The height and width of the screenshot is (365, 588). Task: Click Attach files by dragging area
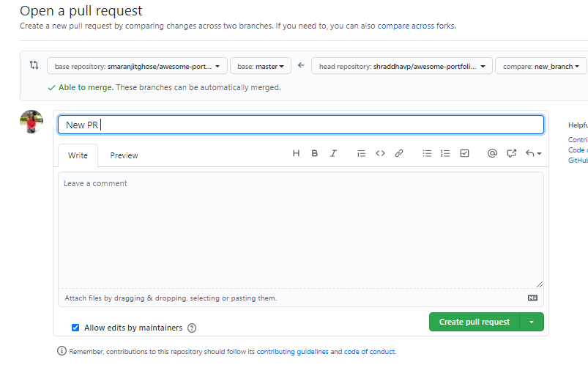171,298
